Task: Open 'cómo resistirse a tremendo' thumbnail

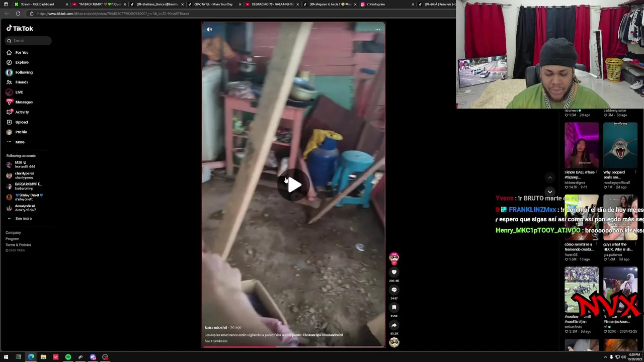Action: click(x=582, y=217)
